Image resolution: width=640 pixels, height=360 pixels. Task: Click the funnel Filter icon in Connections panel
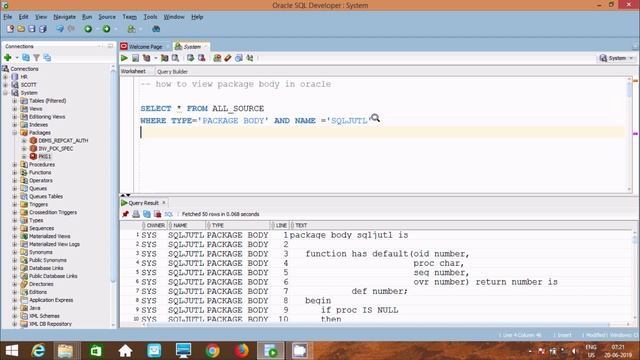point(36,58)
